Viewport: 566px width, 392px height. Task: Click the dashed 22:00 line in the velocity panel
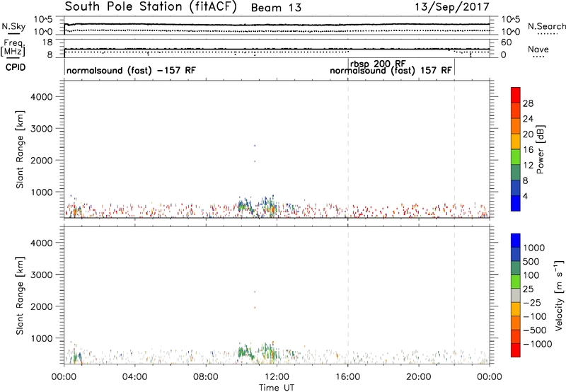(454, 295)
